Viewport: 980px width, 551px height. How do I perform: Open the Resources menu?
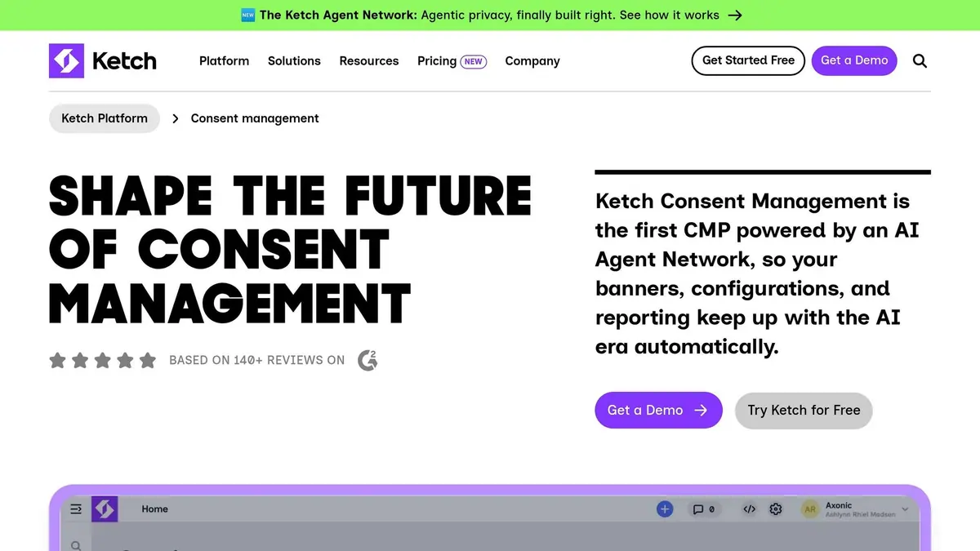pyautogui.click(x=369, y=61)
